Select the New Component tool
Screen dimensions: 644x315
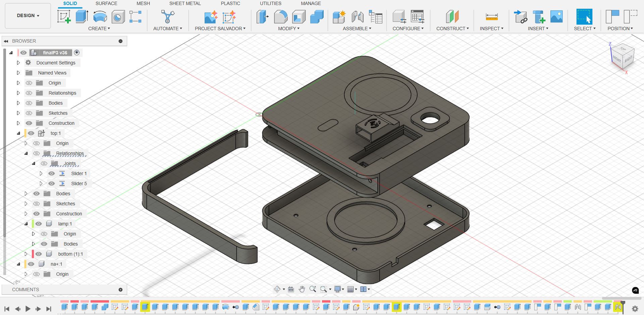click(x=339, y=16)
